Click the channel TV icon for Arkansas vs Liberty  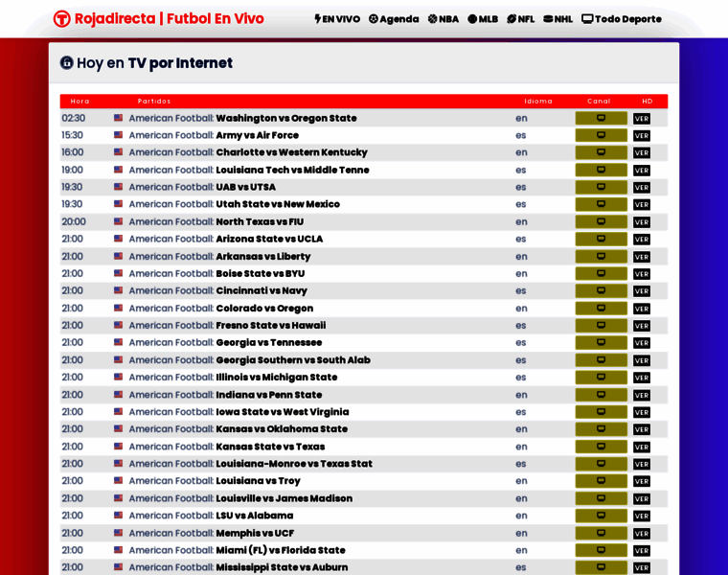click(601, 257)
